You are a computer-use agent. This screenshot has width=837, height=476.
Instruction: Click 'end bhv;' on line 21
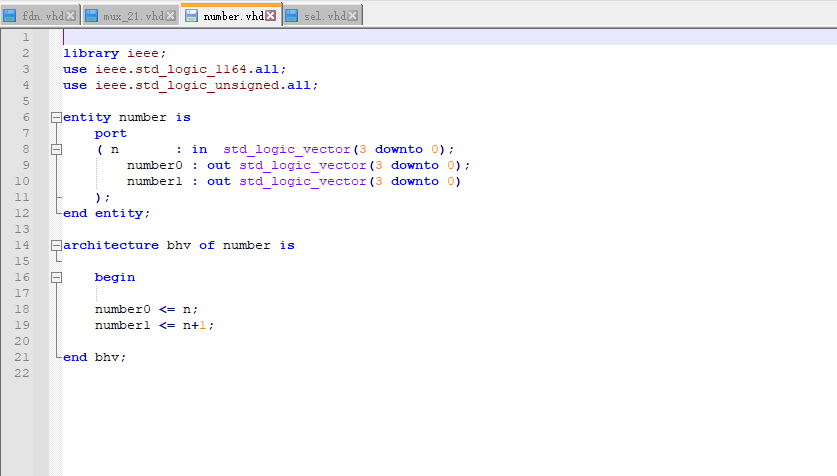coord(95,358)
